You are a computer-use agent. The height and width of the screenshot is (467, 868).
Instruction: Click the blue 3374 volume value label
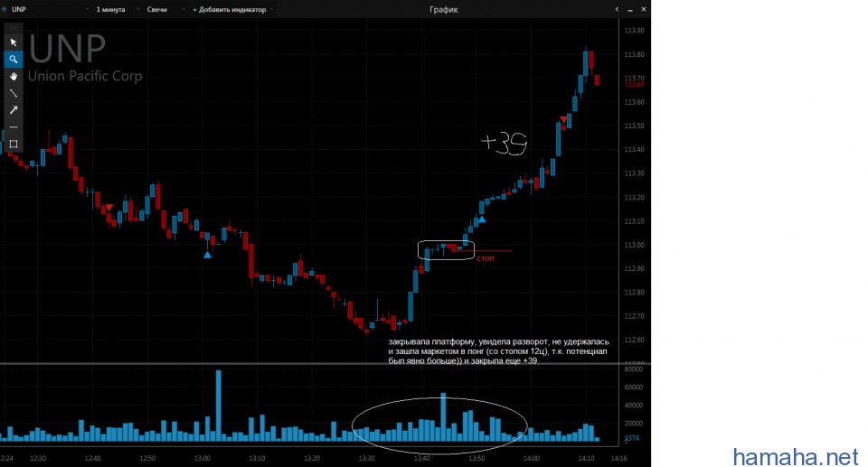click(632, 438)
